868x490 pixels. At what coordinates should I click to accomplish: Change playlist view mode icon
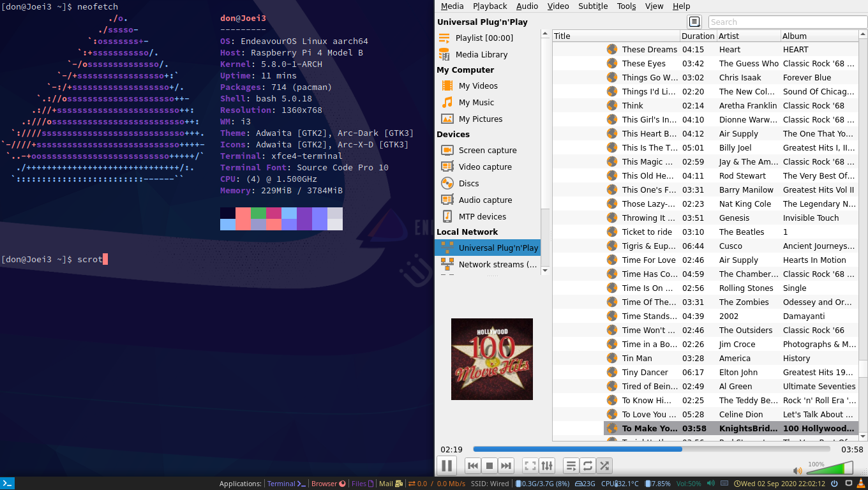[694, 22]
